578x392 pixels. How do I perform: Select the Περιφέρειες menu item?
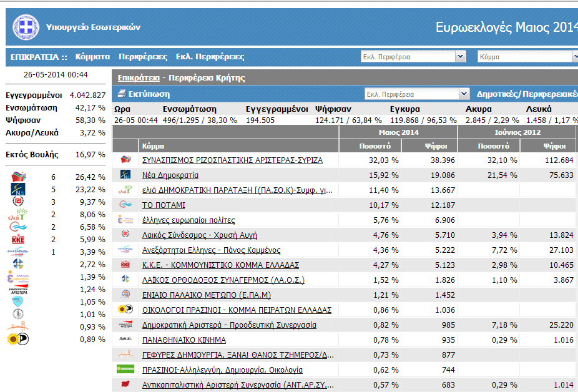[143, 57]
